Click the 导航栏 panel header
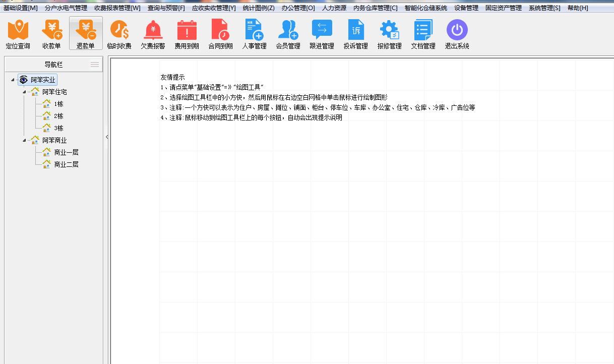Viewport: 614px width, 364px height. (x=53, y=65)
